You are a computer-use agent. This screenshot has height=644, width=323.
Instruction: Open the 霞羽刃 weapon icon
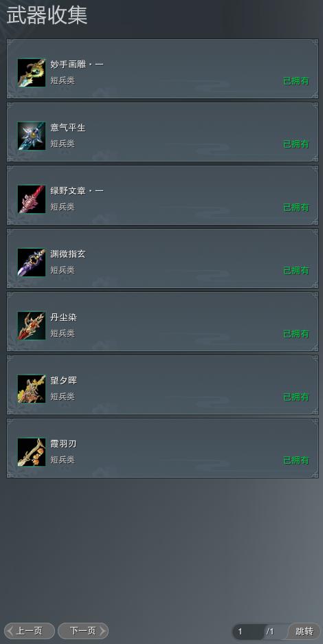point(32,452)
